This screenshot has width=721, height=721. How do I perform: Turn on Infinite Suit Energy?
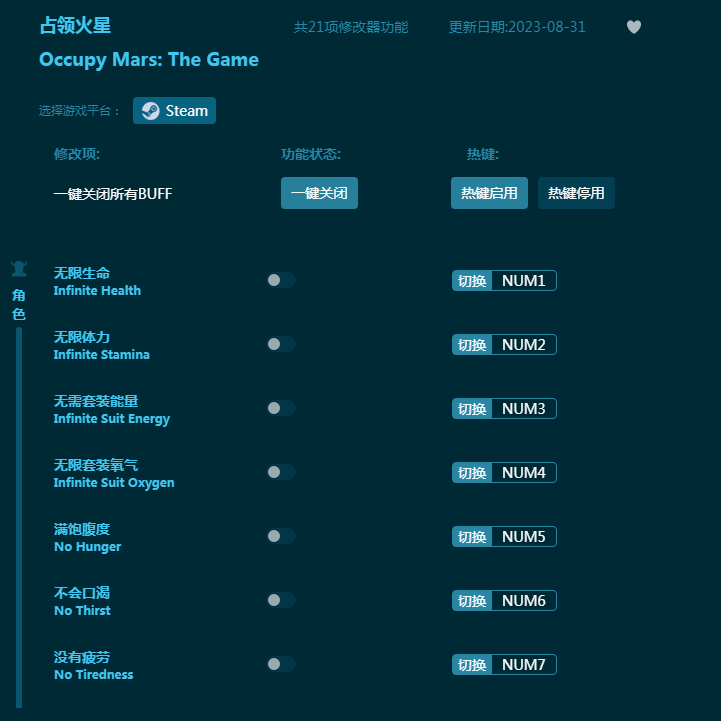(x=281, y=408)
